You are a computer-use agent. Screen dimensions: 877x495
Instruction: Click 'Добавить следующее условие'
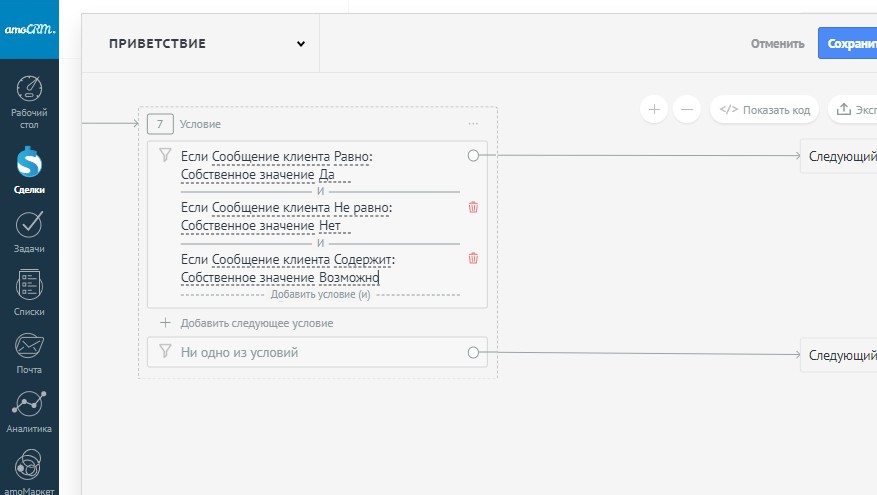click(256, 323)
